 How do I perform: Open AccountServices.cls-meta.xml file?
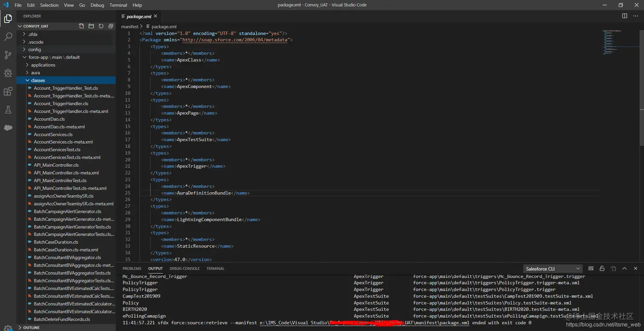(x=63, y=142)
